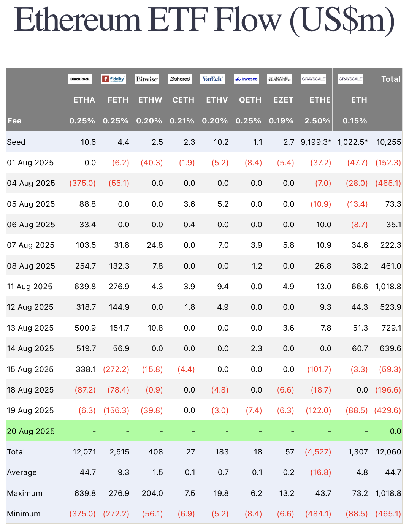Click the 05 Aug total 73.3

(x=393, y=204)
